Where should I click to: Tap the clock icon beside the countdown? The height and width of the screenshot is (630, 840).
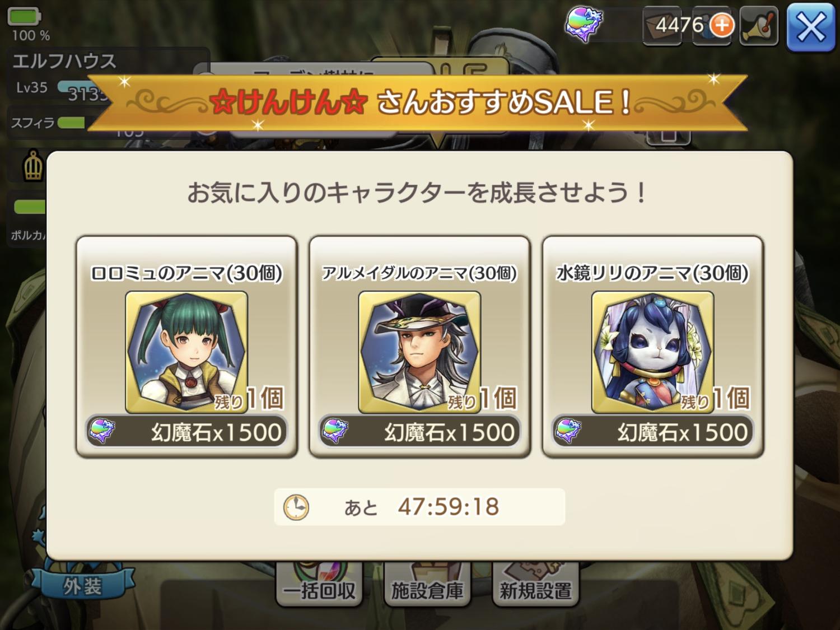[296, 507]
